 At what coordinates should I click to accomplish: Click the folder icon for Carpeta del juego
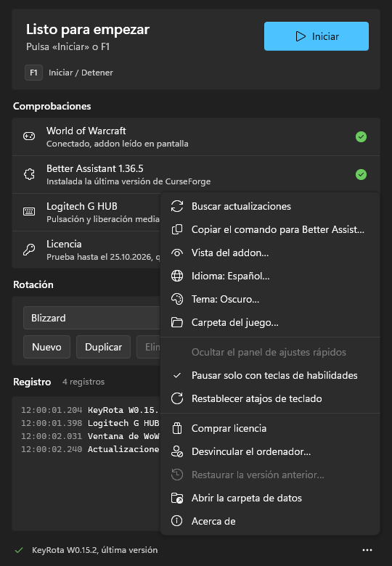click(x=177, y=322)
